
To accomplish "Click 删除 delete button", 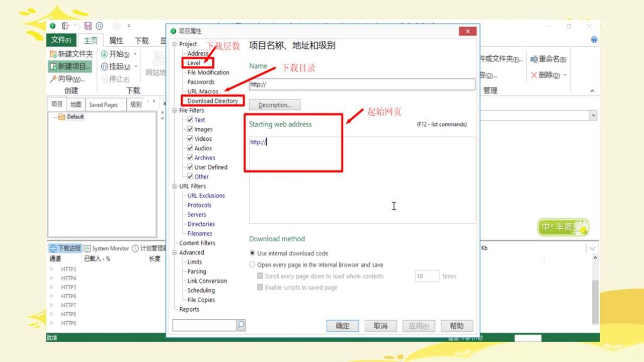I will [x=544, y=75].
